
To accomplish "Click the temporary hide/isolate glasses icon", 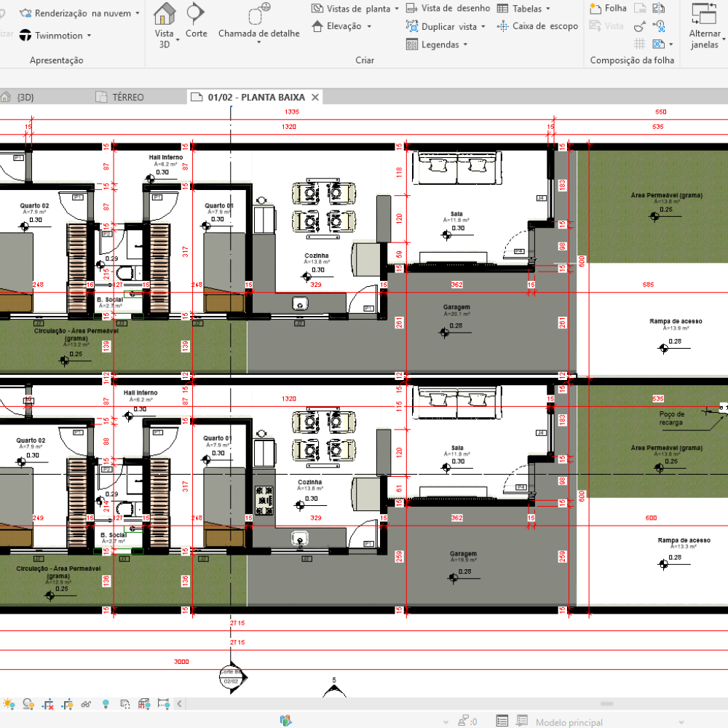I will pyautogui.click(x=87, y=704).
